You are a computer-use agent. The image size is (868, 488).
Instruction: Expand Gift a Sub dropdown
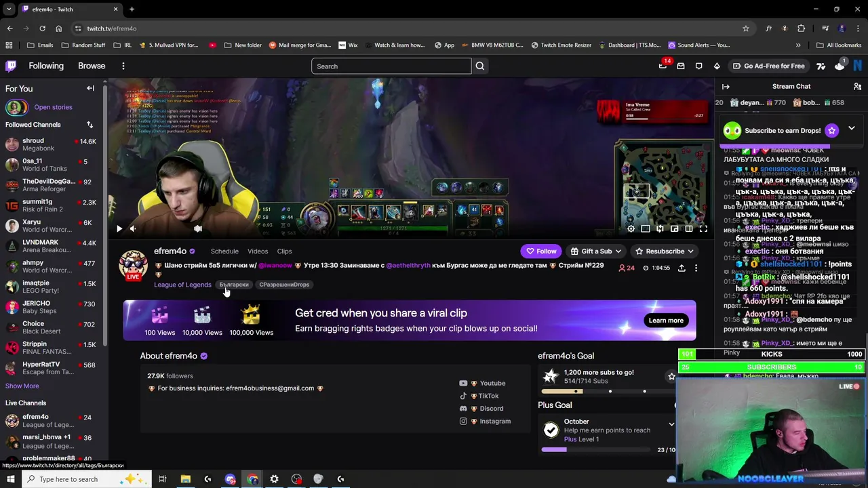618,251
